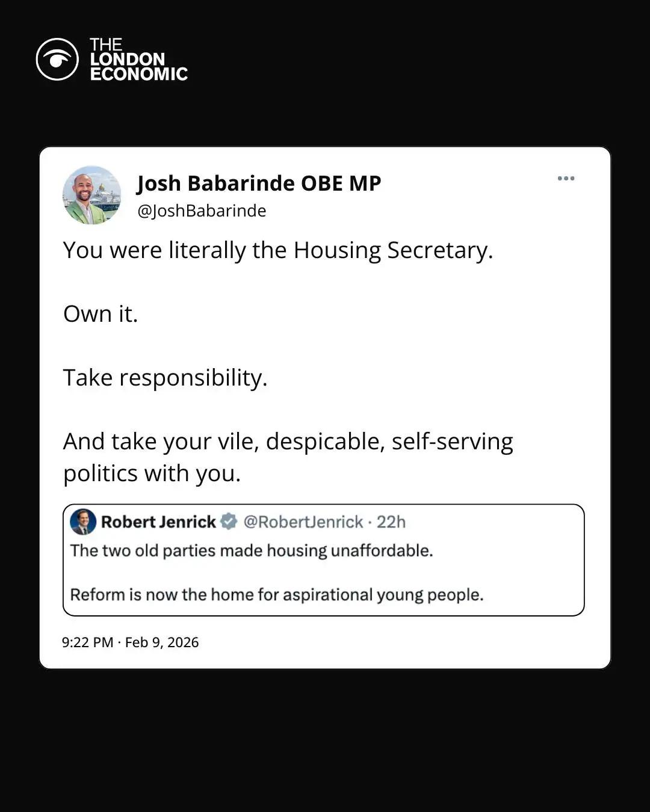This screenshot has width=650, height=812.
Task: Click the "Own it." line
Action: (x=101, y=314)
